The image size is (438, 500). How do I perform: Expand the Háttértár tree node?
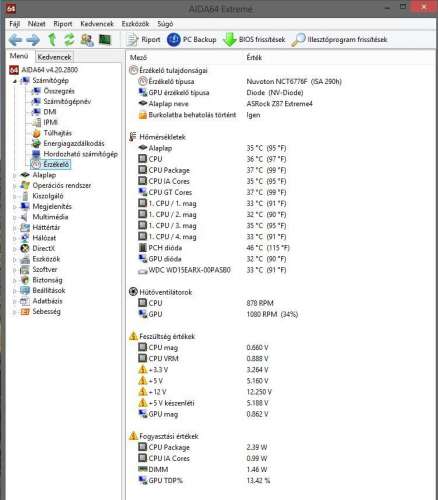tap(14, 228)
